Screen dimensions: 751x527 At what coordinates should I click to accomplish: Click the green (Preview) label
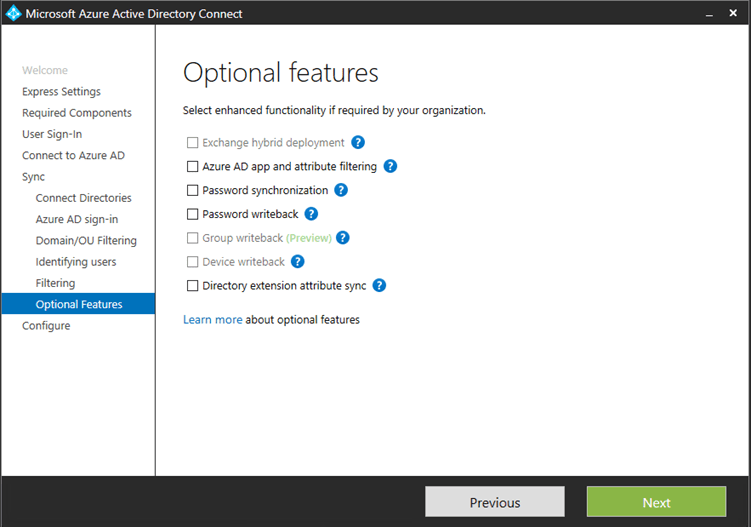[309, 238]
